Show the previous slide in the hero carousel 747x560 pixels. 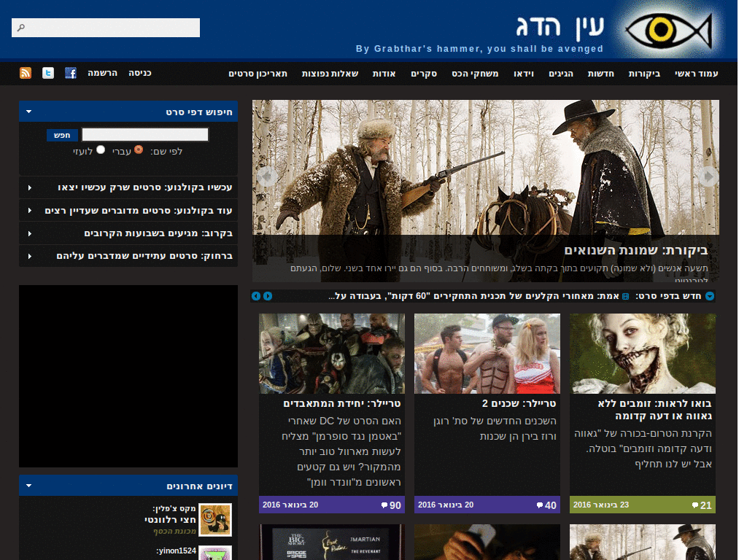[x=266, y=176]
